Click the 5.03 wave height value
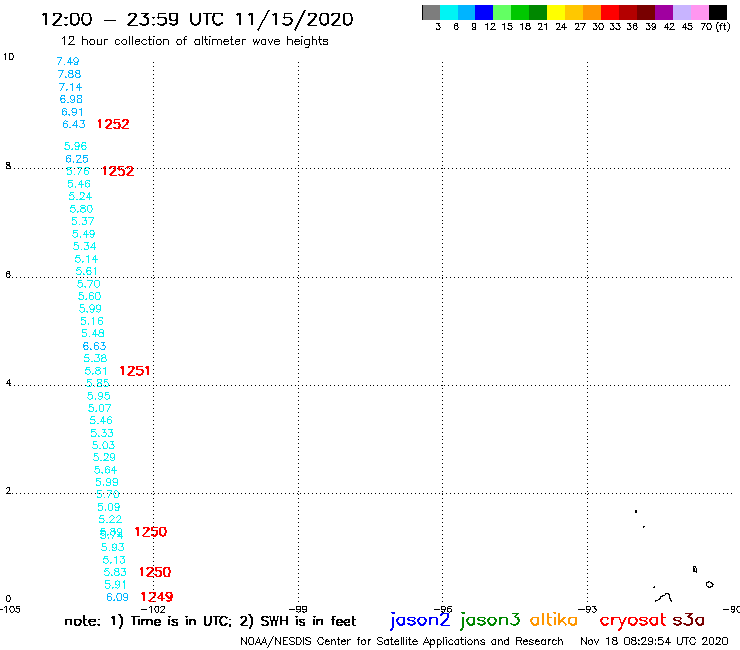 coord(103,445)
